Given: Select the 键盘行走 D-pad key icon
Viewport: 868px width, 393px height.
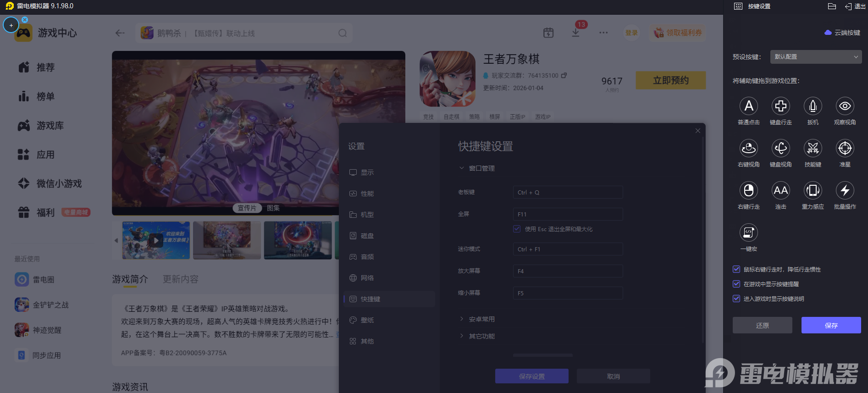Looking at the screenshot, I should click(781, 106).
